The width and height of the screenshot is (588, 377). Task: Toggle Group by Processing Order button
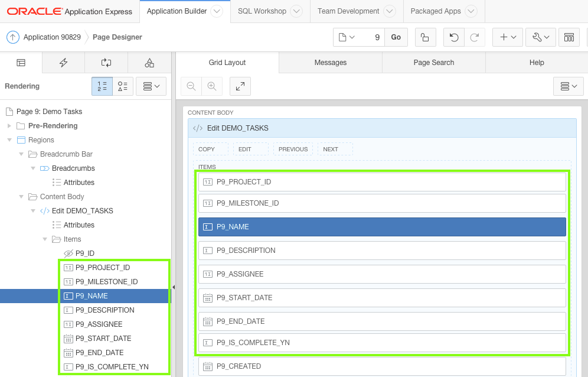pyautogui.click(x=102, y=86)
